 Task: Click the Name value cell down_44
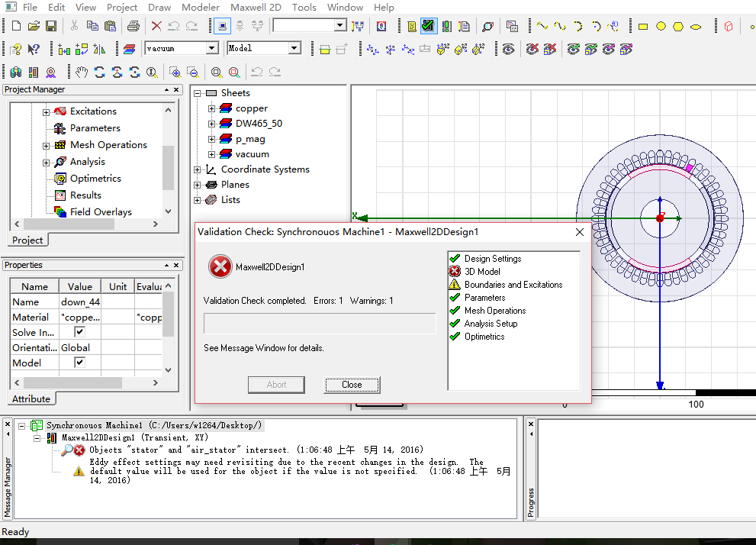pyautogui.click(x=80, y=302)
